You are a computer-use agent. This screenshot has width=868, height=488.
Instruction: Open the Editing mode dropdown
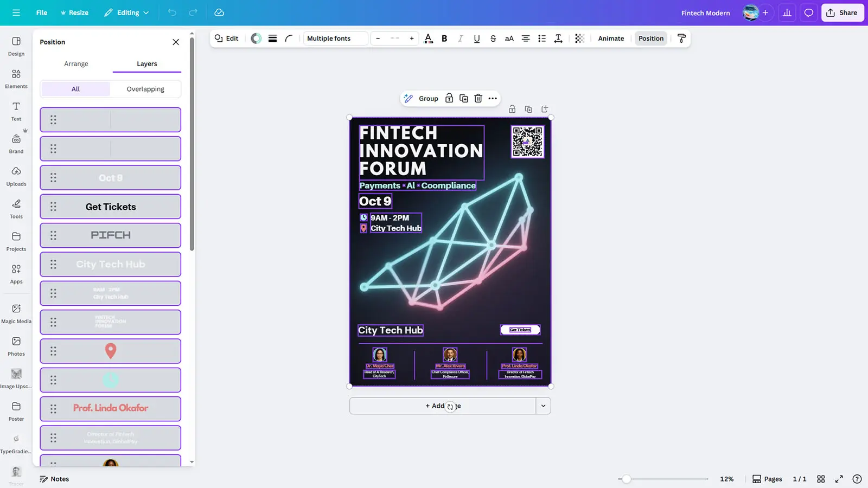click(x=126, y=12)
